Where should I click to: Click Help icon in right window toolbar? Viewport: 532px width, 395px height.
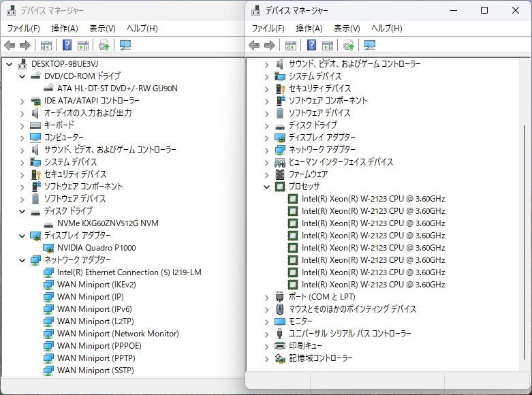click(x=311, y=45)
